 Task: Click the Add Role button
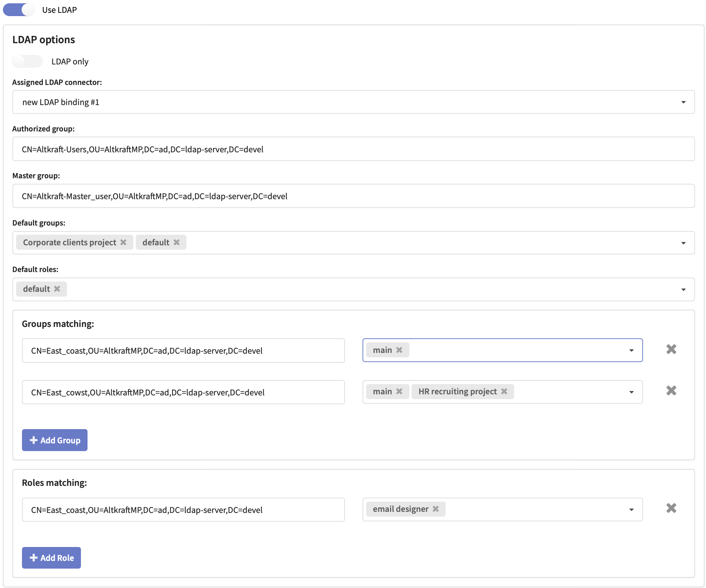51,558
